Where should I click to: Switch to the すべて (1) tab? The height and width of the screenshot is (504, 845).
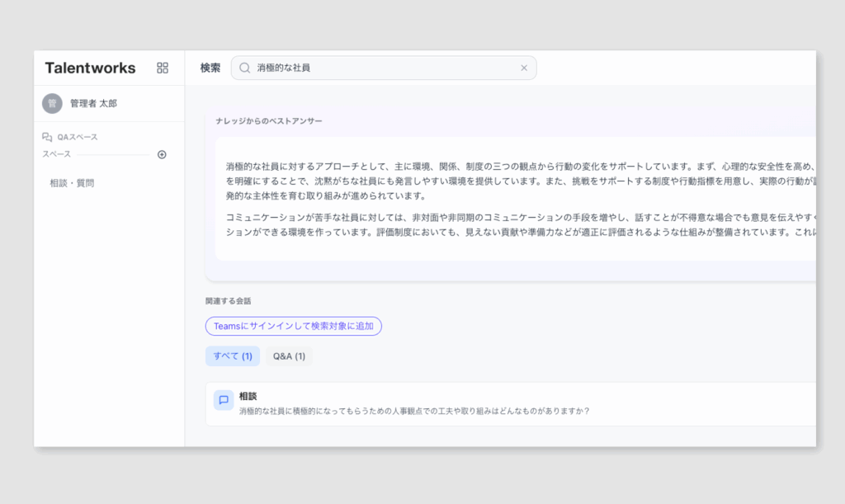point(233,356)
